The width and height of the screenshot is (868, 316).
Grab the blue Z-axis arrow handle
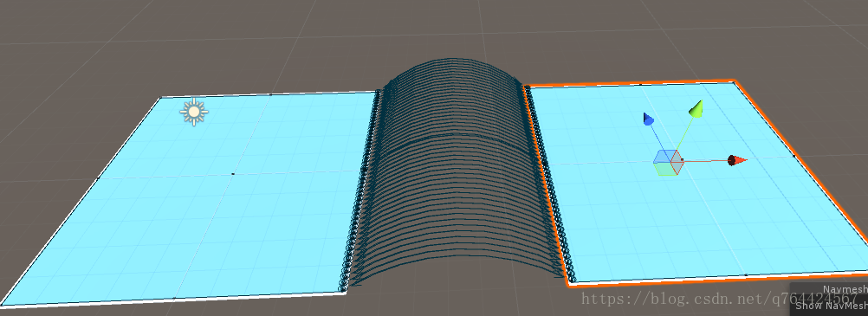[x=649, y=119]
